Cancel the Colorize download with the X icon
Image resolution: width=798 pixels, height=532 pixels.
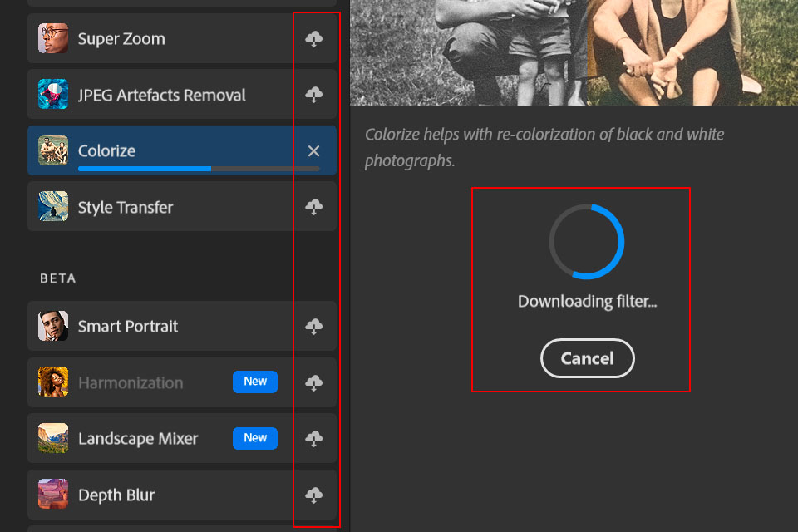[x=314, y=150]
